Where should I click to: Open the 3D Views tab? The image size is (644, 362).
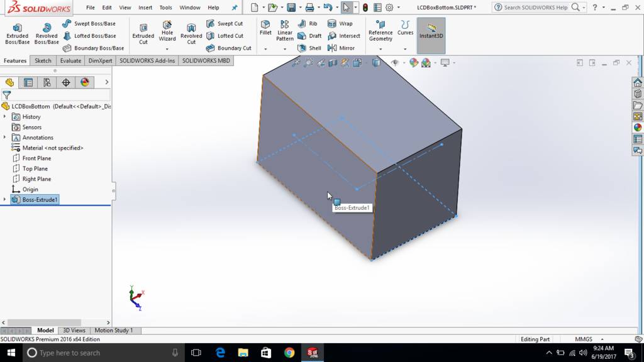[x=74, y=330]
